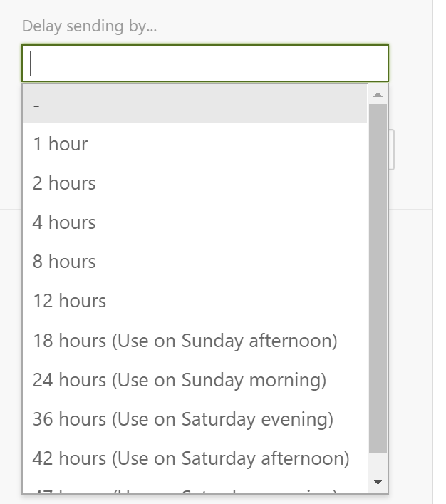446x504 pixels.
Task: Choose 8 hours from the dropdown
Action: coord(195,262)
